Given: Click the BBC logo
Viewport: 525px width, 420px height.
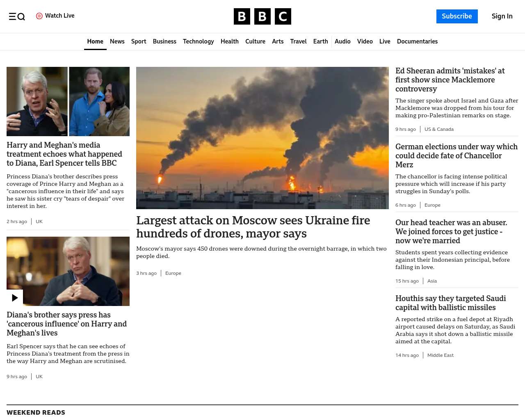Looking at the screenshot, I should coord(262,16).
